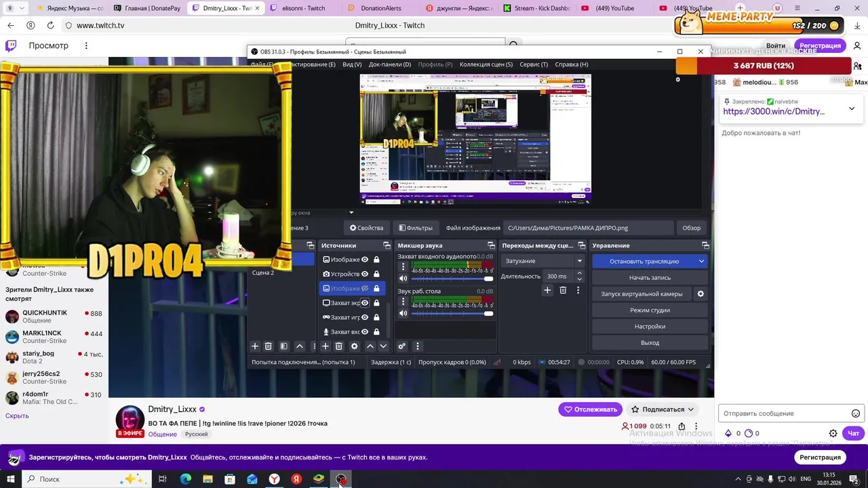Image resolution: width=868 pixels, height=488 pixels.
Task: Toggle visibility of Захват экр source
Action: 365,303
